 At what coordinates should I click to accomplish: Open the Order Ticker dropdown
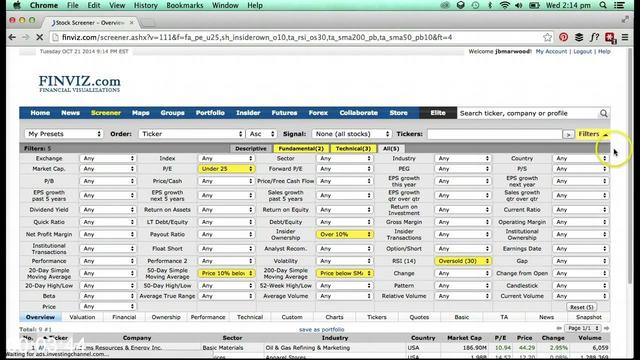(191, 134)
